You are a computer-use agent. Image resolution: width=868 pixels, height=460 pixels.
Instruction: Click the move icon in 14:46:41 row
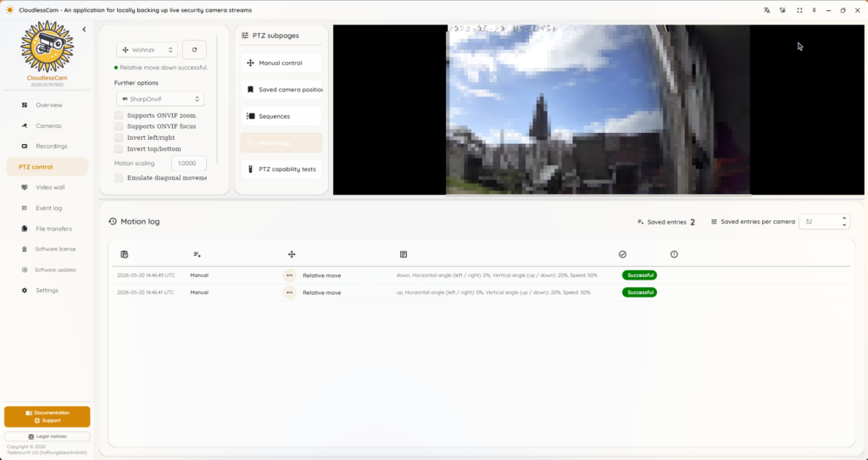pyautogui.click(x=290, y=292)
